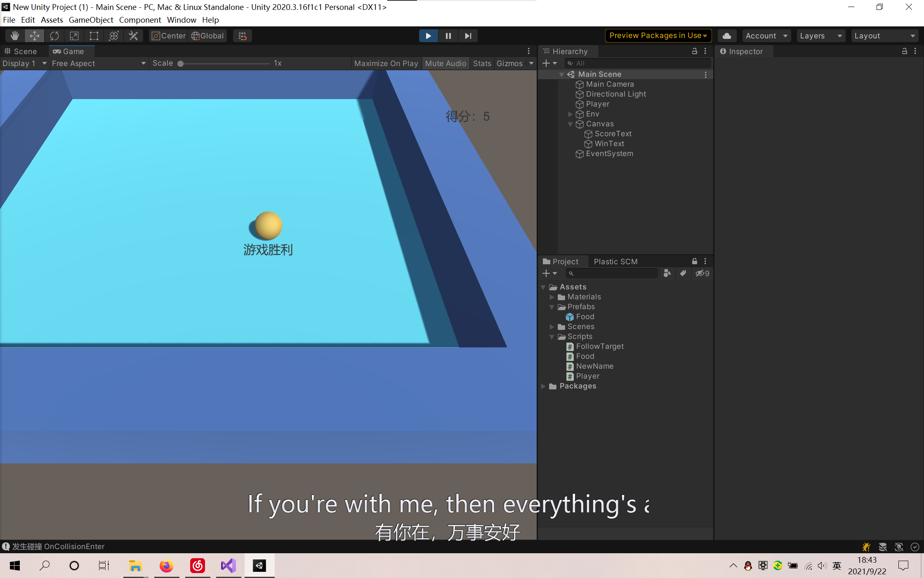Image resolution: width=924 pixels, height=578 pixels.
Task: Pause the game
Action: [448, 36]
